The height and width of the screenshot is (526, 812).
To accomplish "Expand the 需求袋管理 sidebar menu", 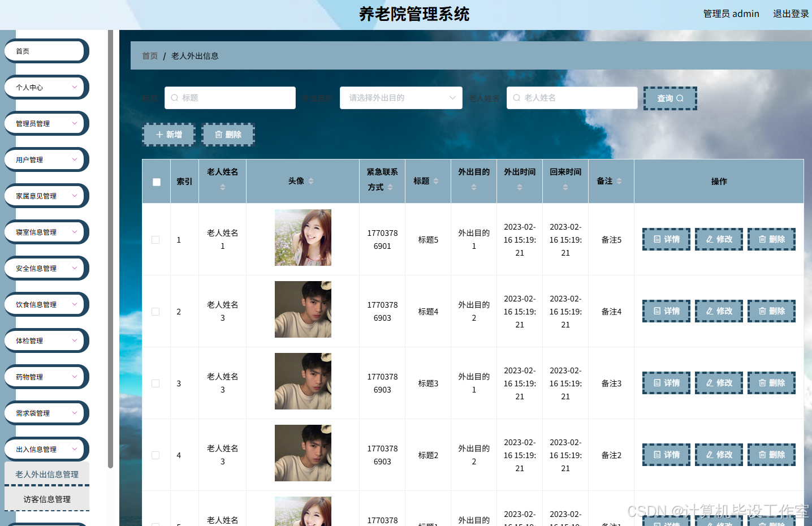I will click(x=46, y=413).
